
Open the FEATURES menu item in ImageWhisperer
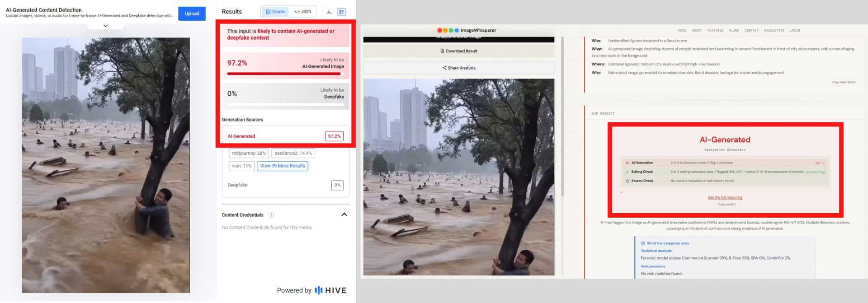pos(715,31)
